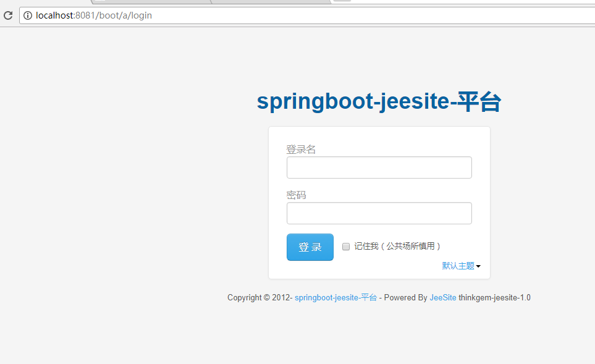Image resolution: width=595 pixels, height=364 pixels.
Task: Toggle the 记住我 remember-me checkbox
Action: tap(345, 247)
